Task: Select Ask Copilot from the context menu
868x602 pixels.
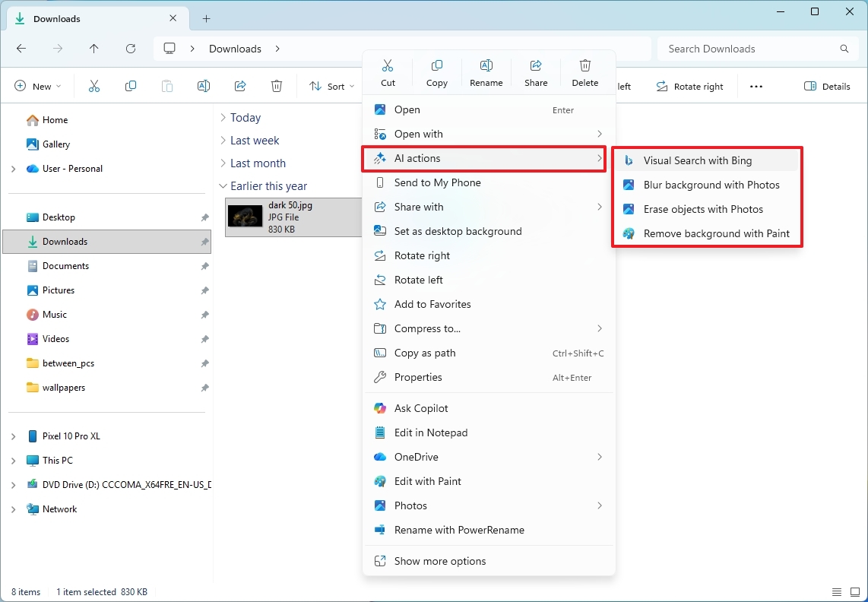Action: tap(421, 408)
